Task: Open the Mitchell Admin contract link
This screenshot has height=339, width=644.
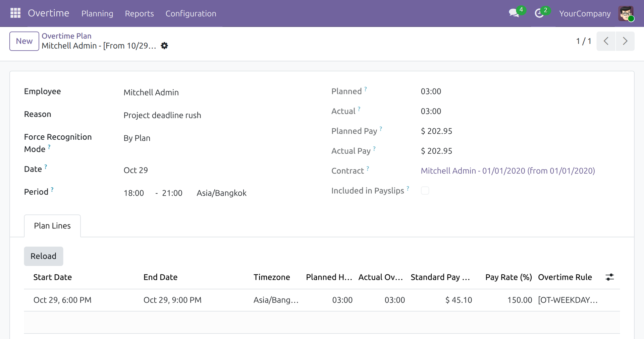Action: click(508, 171)
